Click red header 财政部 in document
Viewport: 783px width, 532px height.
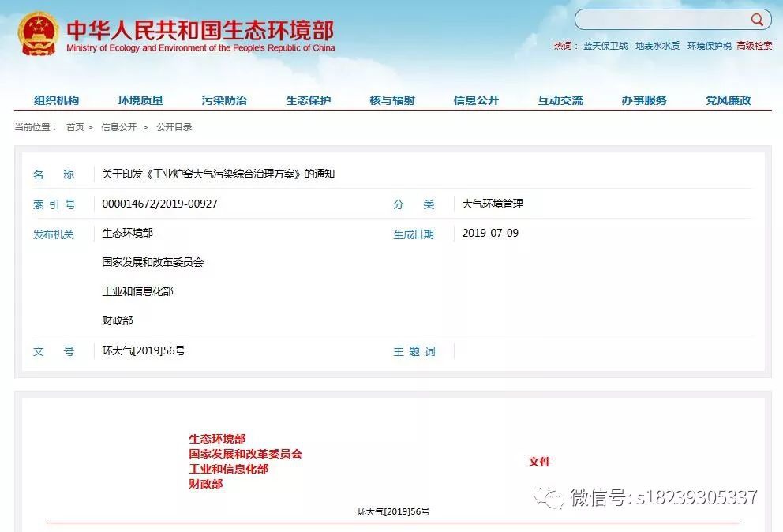[206, 484]
